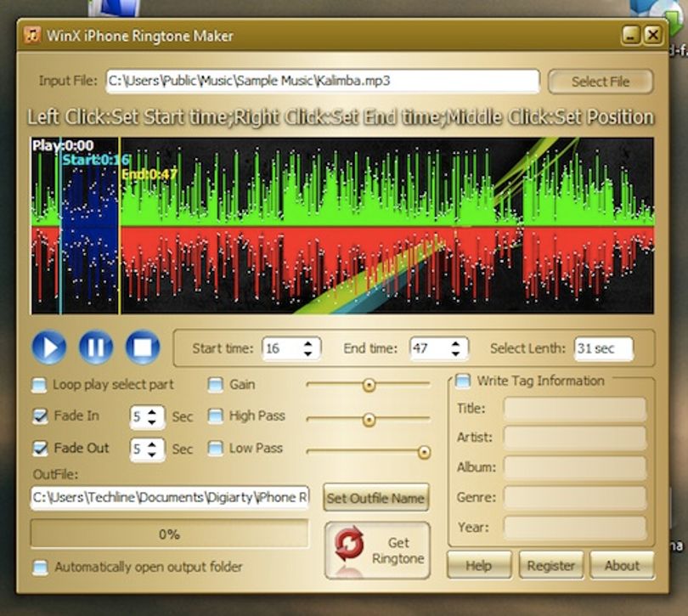The width and height of the screenshot is (688, 616).
Task: Click the Low Pass slider handle
Action: [424, 452]
